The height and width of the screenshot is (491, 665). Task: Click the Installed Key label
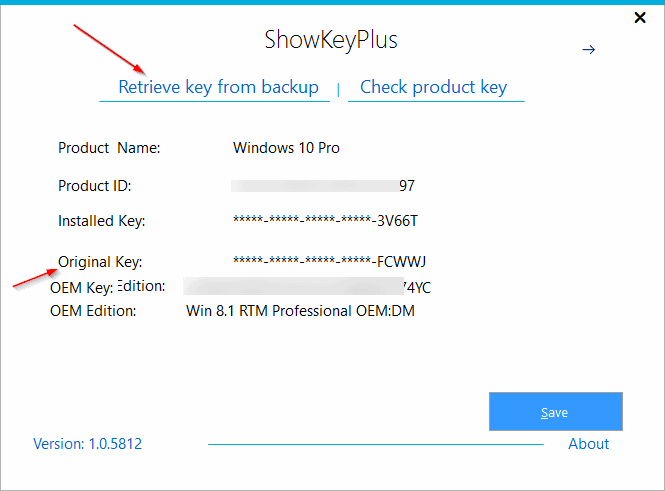pyautogui.click(x=101, y=221)
